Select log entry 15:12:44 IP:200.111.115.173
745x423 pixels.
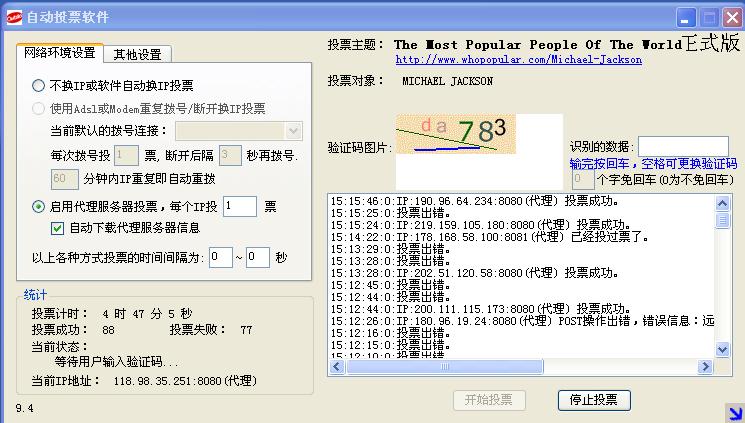click(x=481, y=309)
